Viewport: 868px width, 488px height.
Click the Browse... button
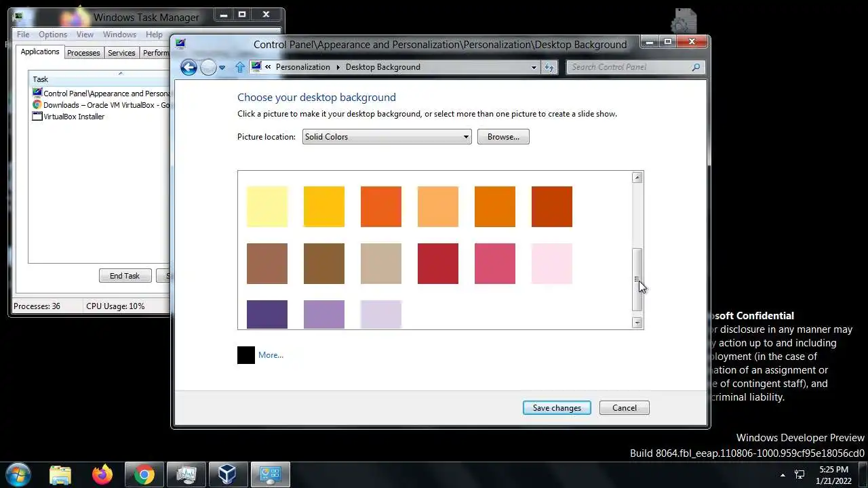[x=503, y=137]
